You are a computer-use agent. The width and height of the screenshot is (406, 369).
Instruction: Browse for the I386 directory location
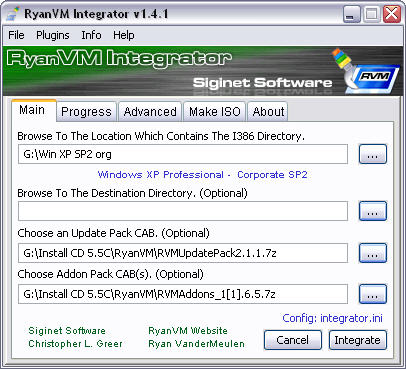pyautogui.click(x=373, y=154)
